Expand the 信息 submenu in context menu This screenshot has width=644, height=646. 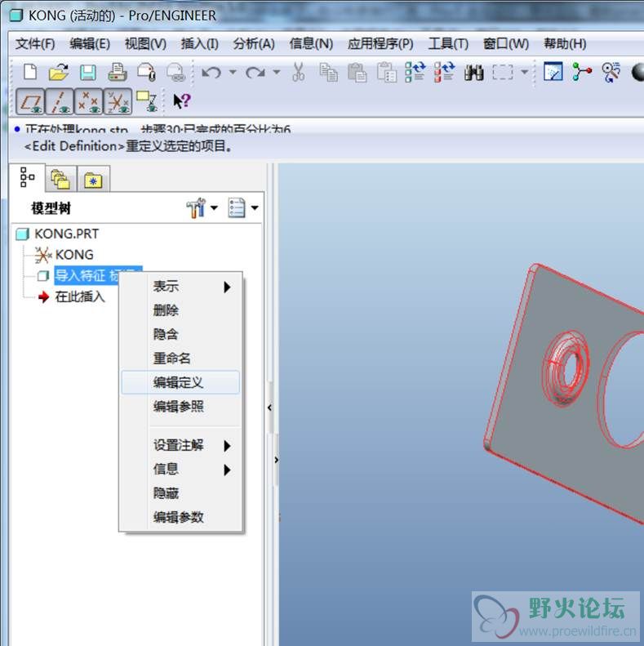[180, 470]
